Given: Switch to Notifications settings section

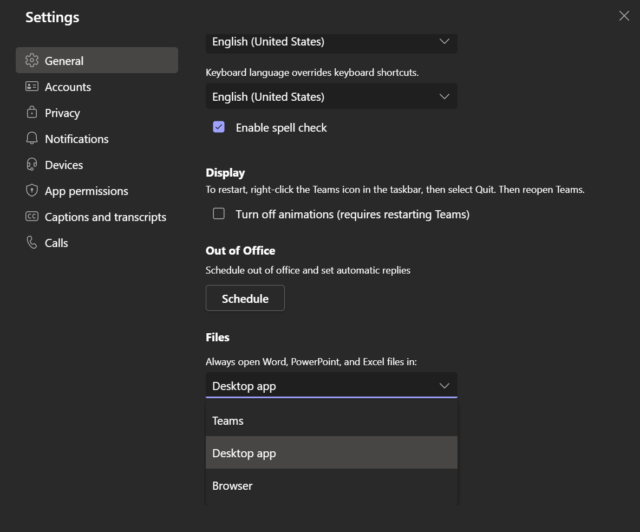Looking at the screenshot, I should click(76, 139).
